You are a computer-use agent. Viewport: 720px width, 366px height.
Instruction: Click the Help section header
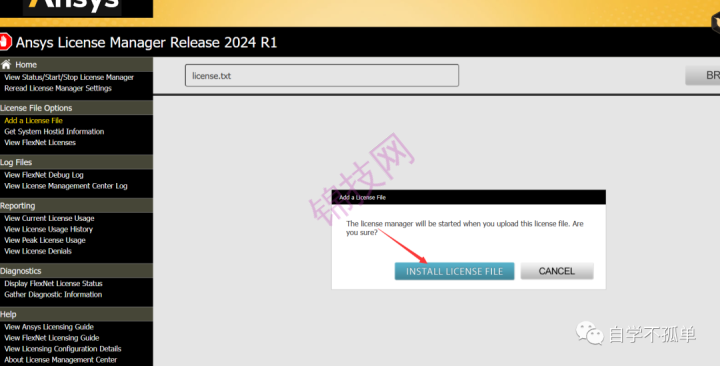(76, 315)
